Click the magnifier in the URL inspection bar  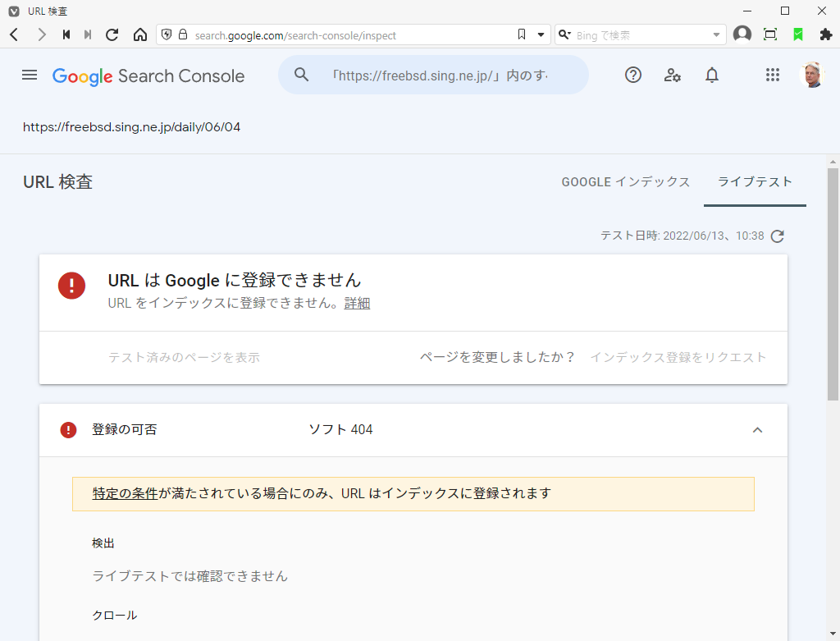tap(302, 75)
